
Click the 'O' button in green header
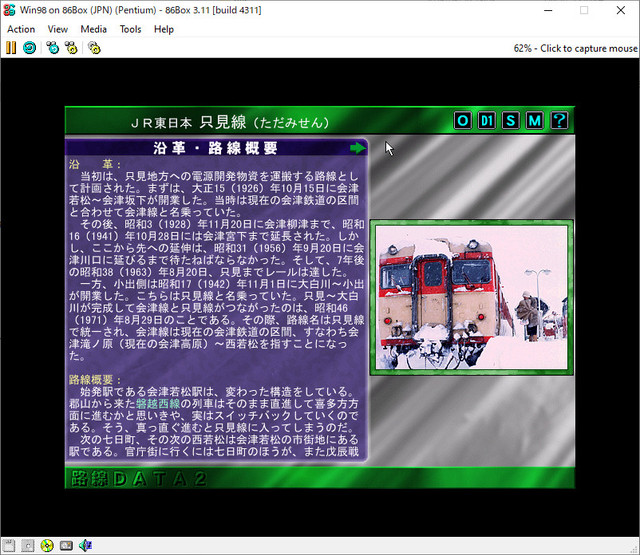pyautogui.click(x=463, y=120)
